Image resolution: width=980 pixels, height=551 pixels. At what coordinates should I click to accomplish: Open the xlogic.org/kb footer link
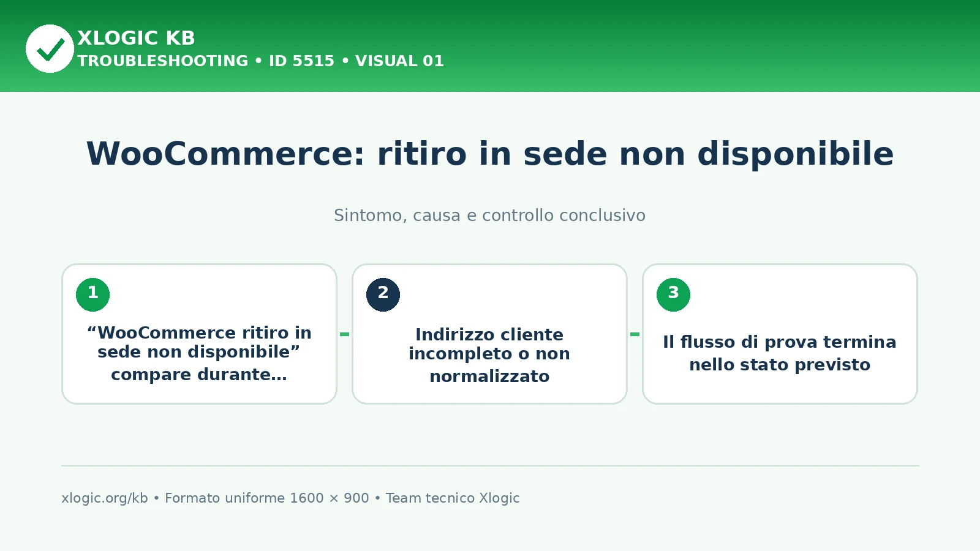105,498
